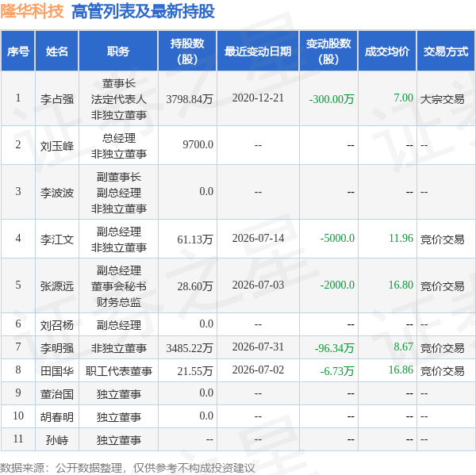Select the name 李江文
Screen dimensions: 476x475
(x=57, y=239)
